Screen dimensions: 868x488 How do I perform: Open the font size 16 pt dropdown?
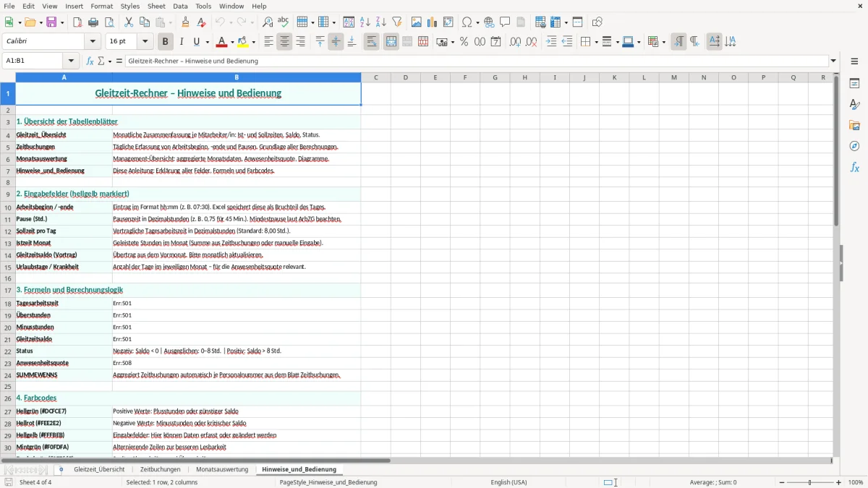(145, 42)
